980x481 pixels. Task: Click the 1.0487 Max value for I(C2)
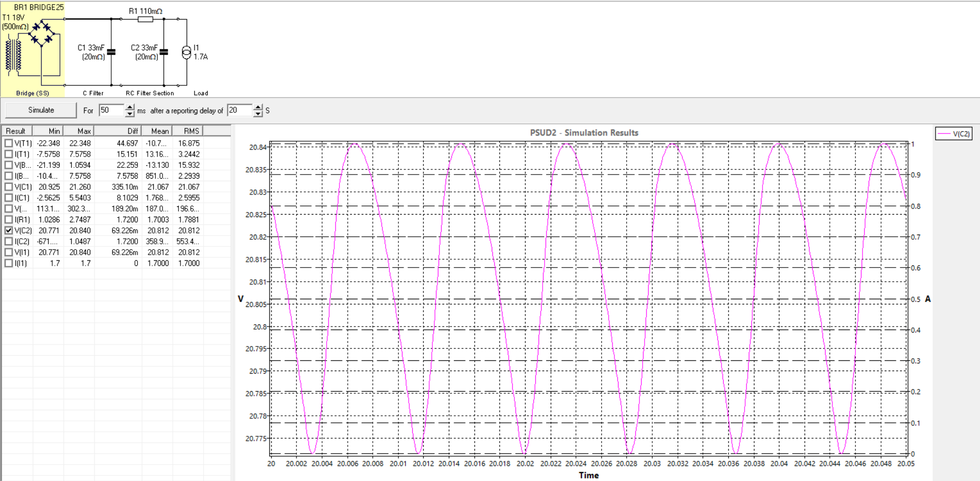click(x=80, y=241)
